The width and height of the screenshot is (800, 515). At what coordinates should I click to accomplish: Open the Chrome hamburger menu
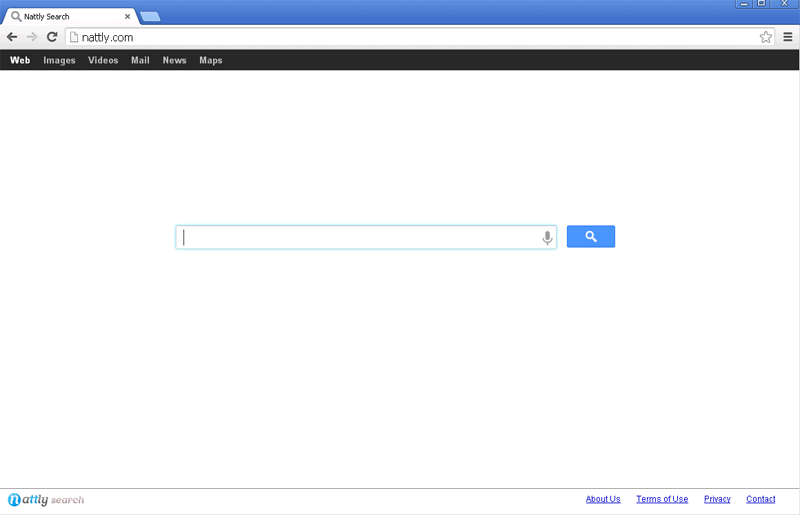(787, 37)
